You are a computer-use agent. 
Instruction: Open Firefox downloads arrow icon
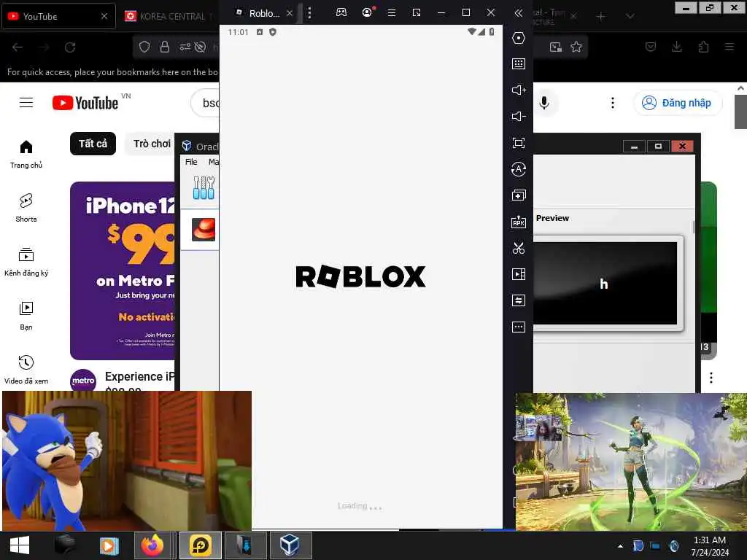(677, 47)
